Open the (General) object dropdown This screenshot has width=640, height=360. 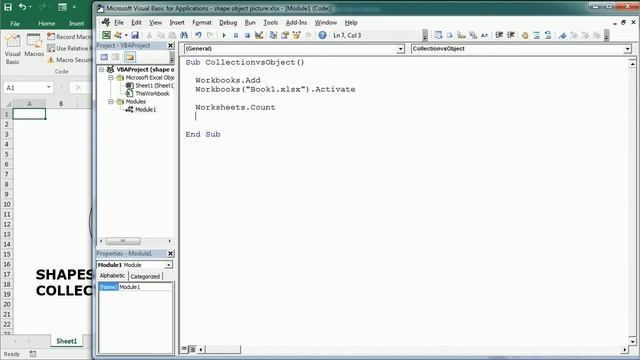point(400,49)
